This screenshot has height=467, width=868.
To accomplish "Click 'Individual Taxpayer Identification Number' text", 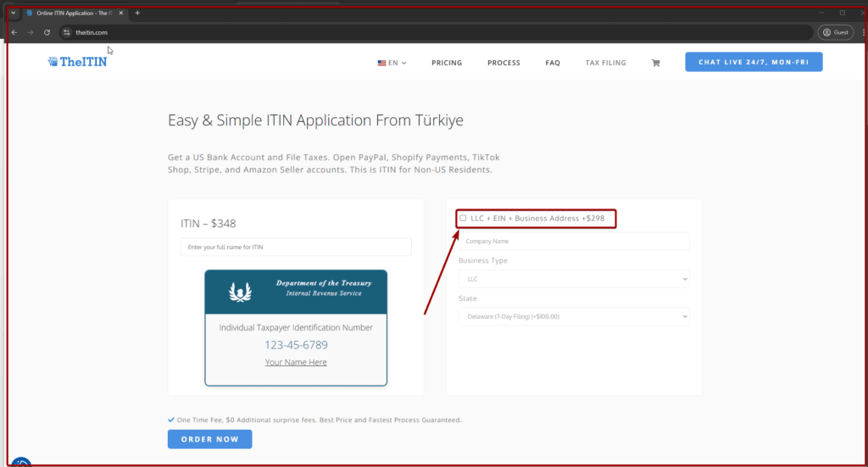I will [x=296, y=327].
